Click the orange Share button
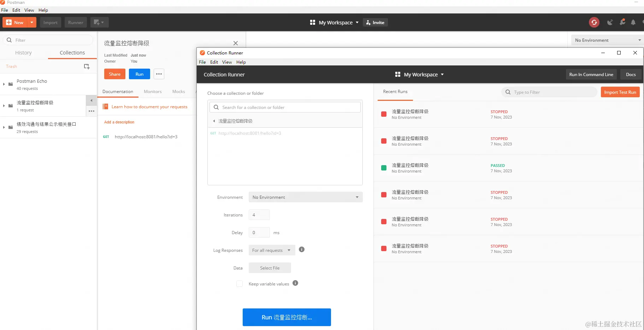Image resolution: width=644 pixels, height=330 pixels. point(115,74)
